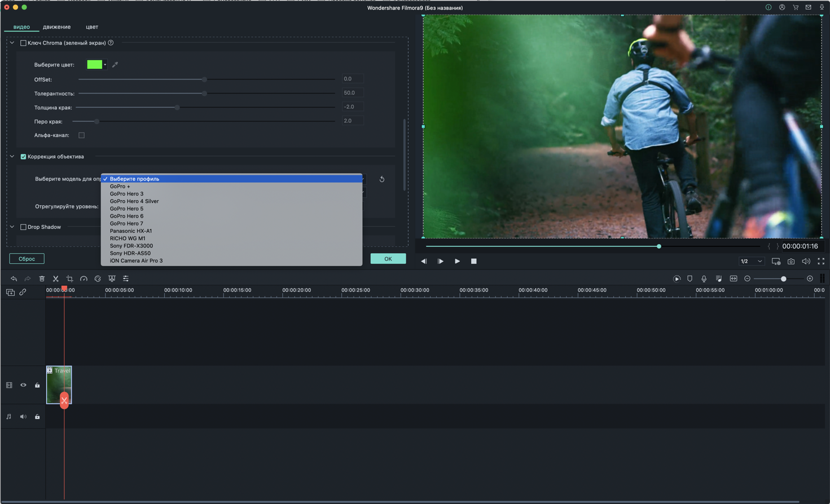Image resolution: width=830 pixels, height=504 pixels.
Task: Choose Panasonic HX-A1 profile
Action: click(x=231, y=231)
